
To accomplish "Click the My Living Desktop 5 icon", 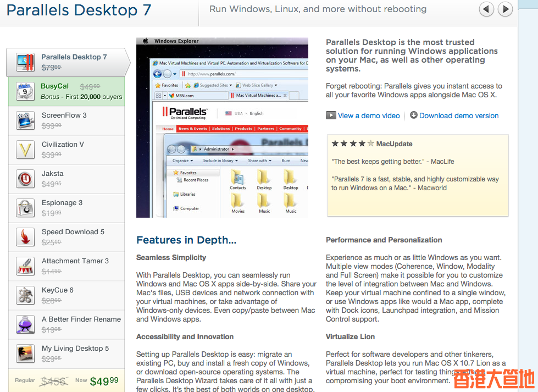I will [x=25, y=354].
